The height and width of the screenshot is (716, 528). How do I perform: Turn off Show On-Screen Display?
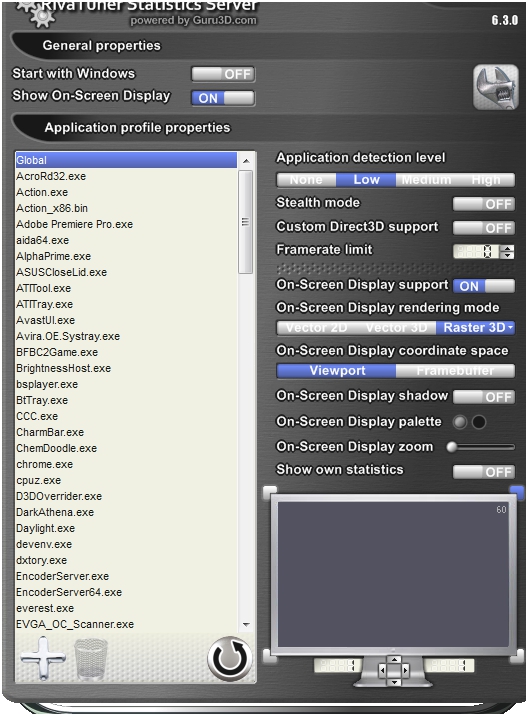tap(223, 98)
